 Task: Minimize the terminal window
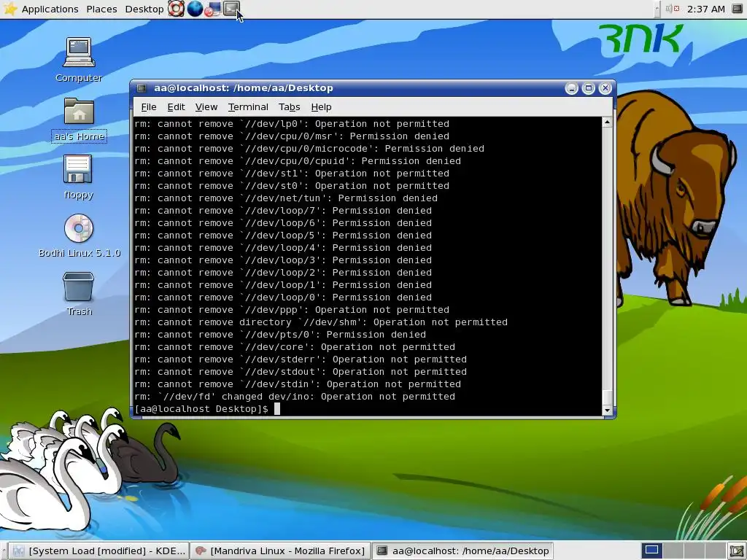(572, 88)
